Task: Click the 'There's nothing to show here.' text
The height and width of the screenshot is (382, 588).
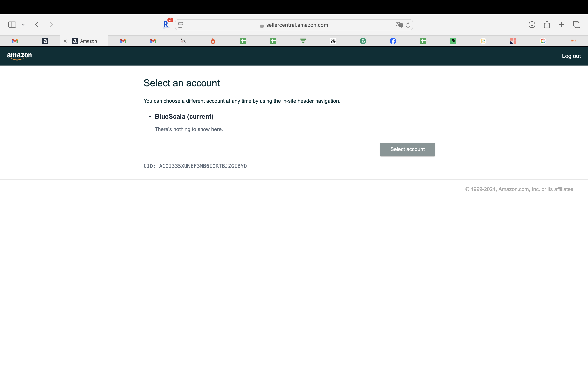Action: [x=189, y=129]
